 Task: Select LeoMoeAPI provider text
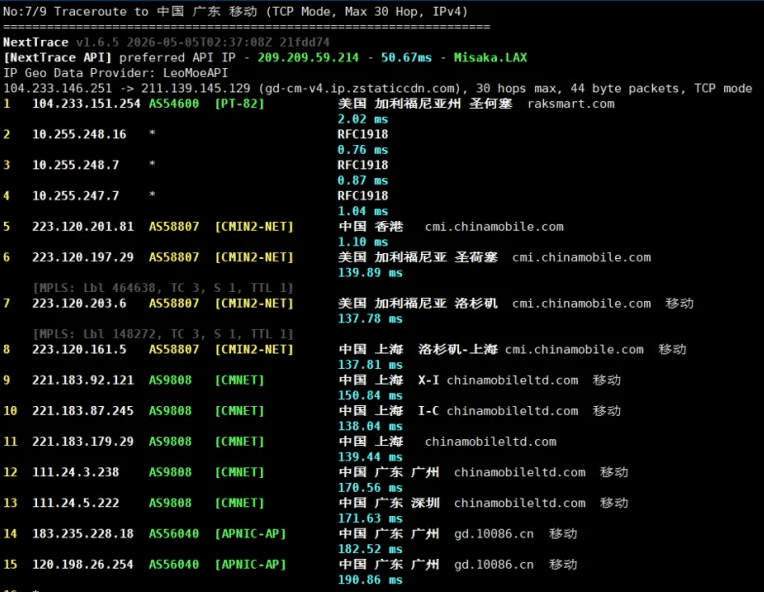tap(195, 73)
